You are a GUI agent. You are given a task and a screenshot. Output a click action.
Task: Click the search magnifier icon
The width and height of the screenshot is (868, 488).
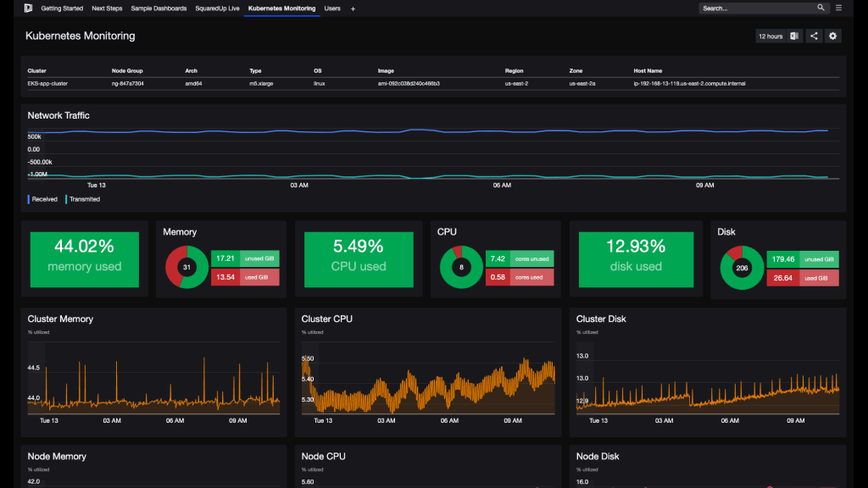click(819, 7)
